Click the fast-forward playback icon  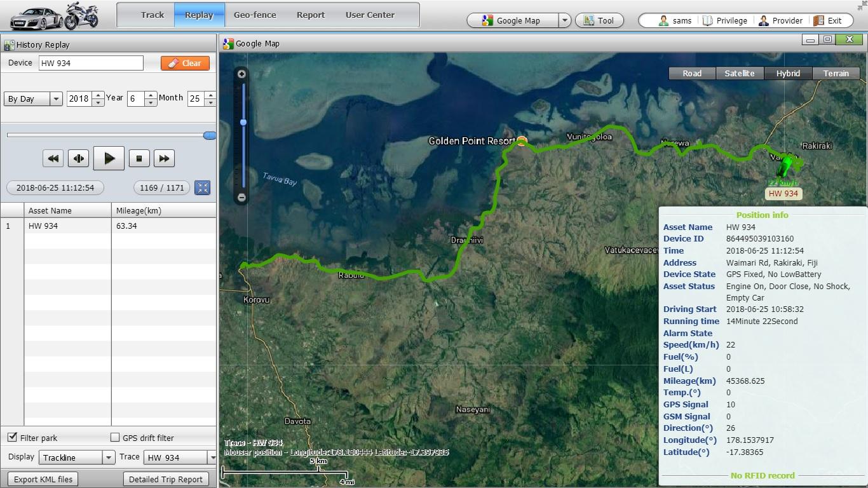(x=164, y=158)
